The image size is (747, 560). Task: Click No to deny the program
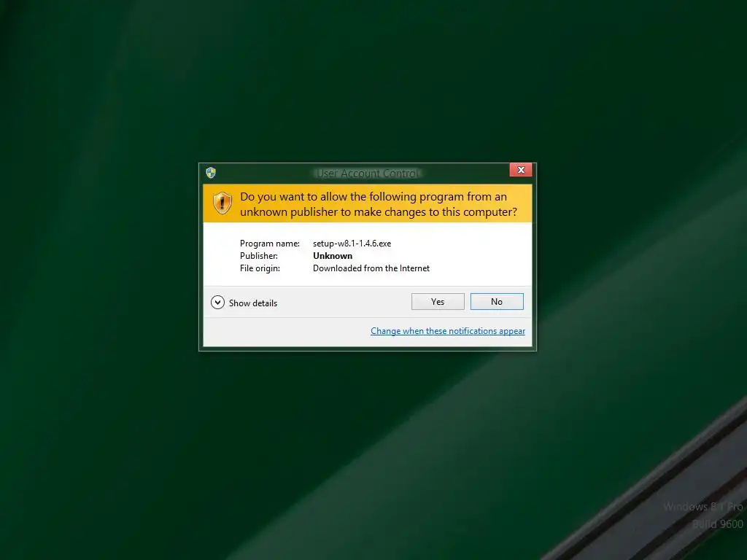pyautogui.click(x=497, y=301)
